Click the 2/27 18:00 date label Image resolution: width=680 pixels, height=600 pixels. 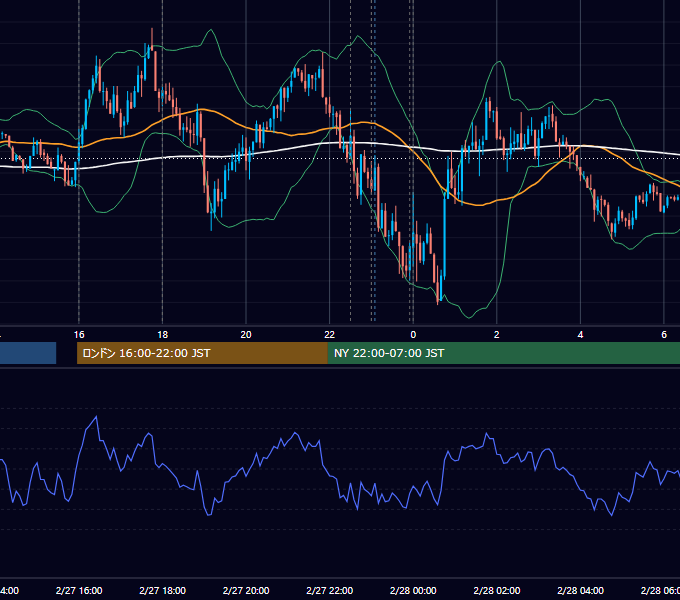163,590
